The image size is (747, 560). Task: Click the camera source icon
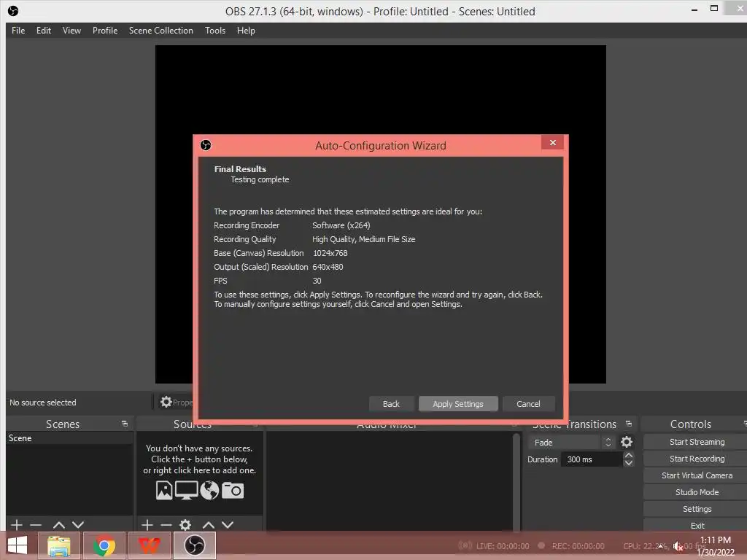click(233, 490)
